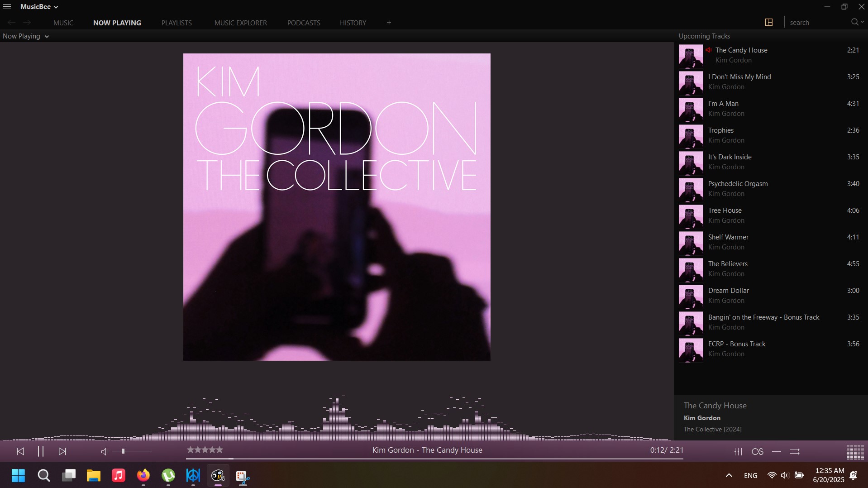Click the Upcoming Tracks panel header
The image size is (868, 488).
704,36
